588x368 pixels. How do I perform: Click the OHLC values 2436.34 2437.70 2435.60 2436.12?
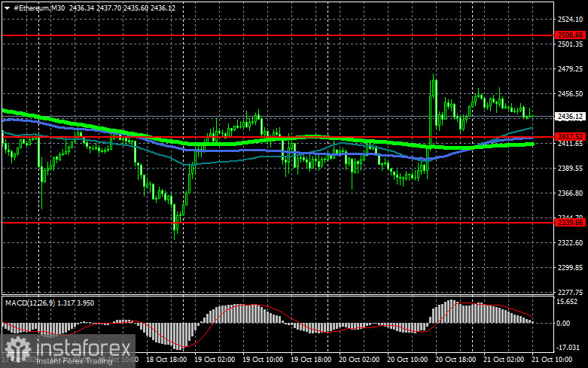pyautogui.click(x=122, y=8)
